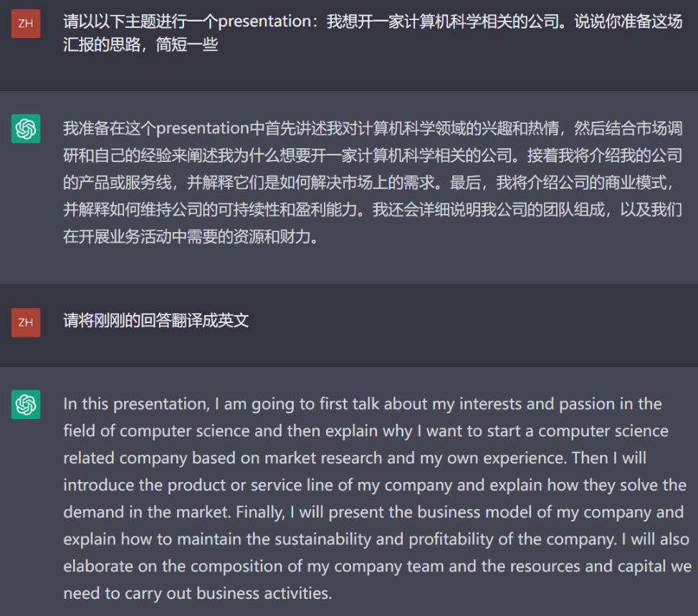Click "In this presentation" opening the English reply
This screenshot has width=698, height=616.
point(135,404)
